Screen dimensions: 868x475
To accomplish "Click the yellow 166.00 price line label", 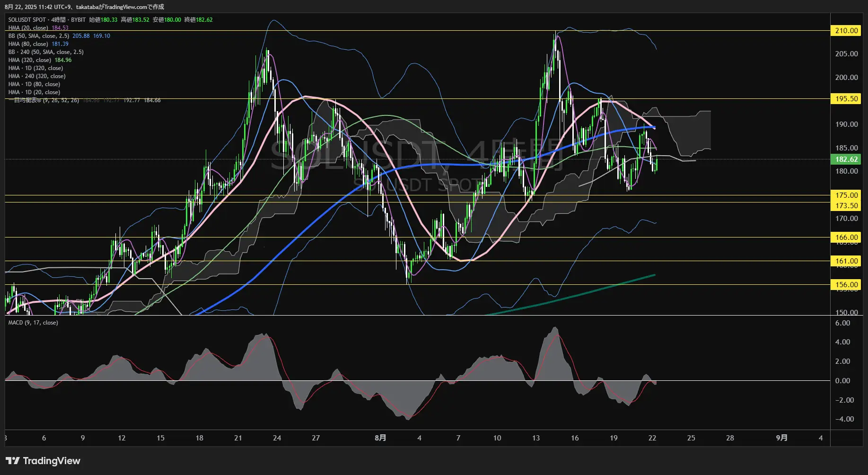I will 846,237.
